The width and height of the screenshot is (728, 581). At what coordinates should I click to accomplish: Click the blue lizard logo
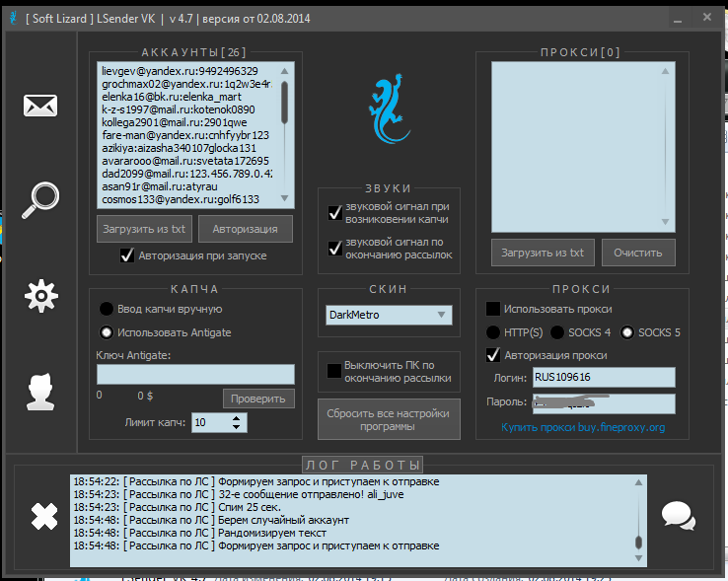[389, 109]
